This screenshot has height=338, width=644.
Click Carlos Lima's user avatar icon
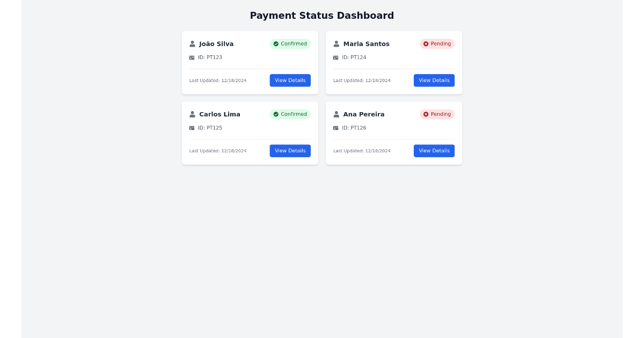[193, 114]
